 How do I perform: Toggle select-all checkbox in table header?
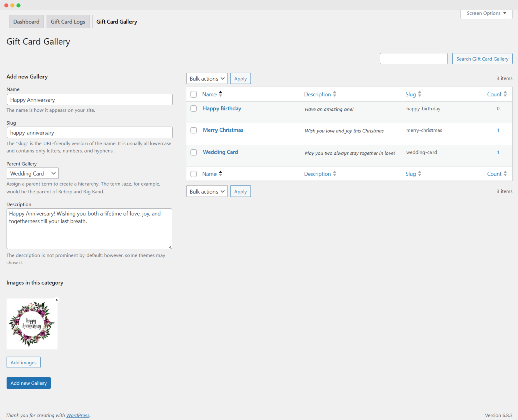194,95
